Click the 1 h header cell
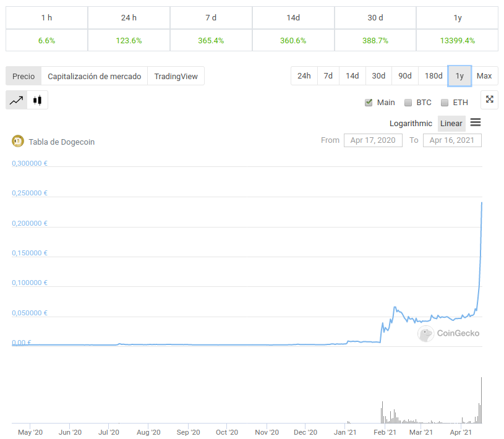The width and height of the screenshot is (504, 439). click(x=46, y=18)
